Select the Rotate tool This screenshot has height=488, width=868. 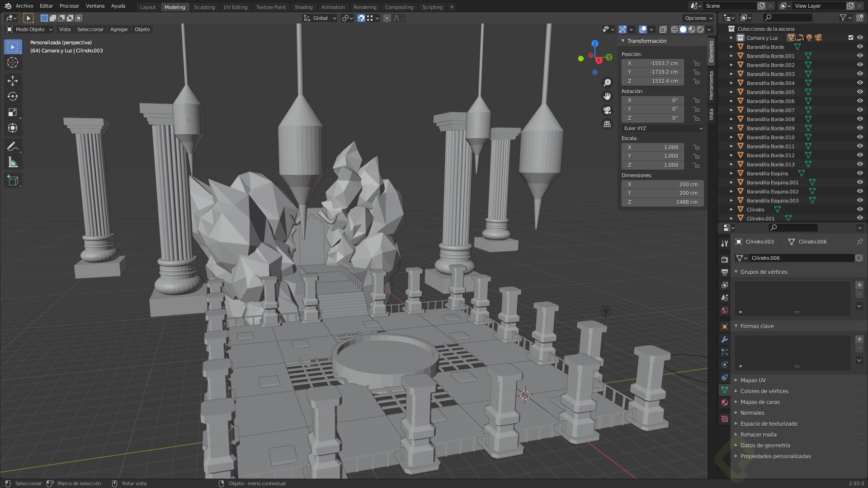click(x=13, y=96)
